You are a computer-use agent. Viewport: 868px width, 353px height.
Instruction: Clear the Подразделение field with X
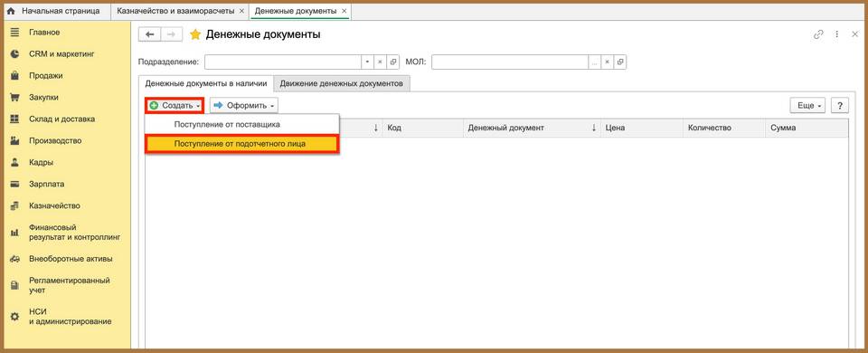click(x=381, y=62)
